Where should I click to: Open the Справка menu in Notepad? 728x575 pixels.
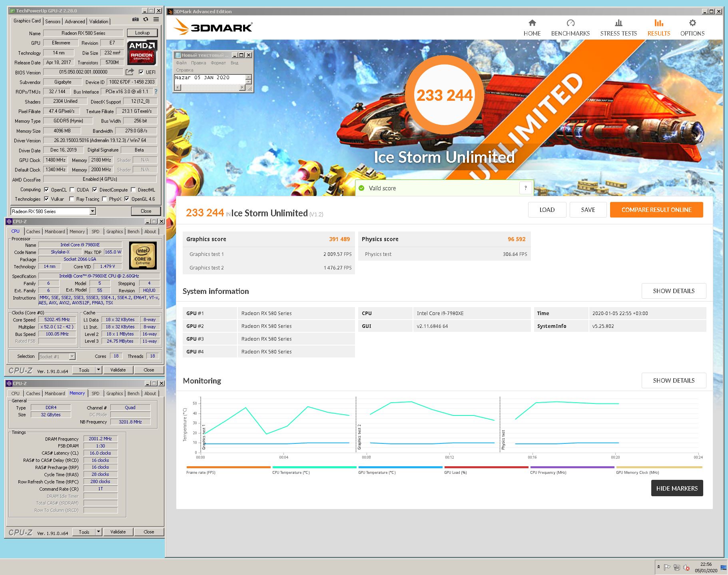[184, 70]
